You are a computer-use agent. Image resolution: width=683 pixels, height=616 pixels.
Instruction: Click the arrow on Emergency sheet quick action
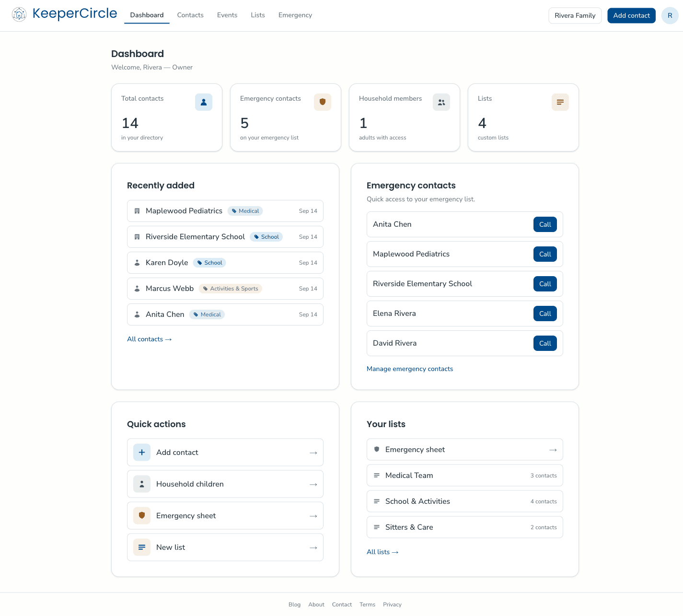tap(313, 516)
